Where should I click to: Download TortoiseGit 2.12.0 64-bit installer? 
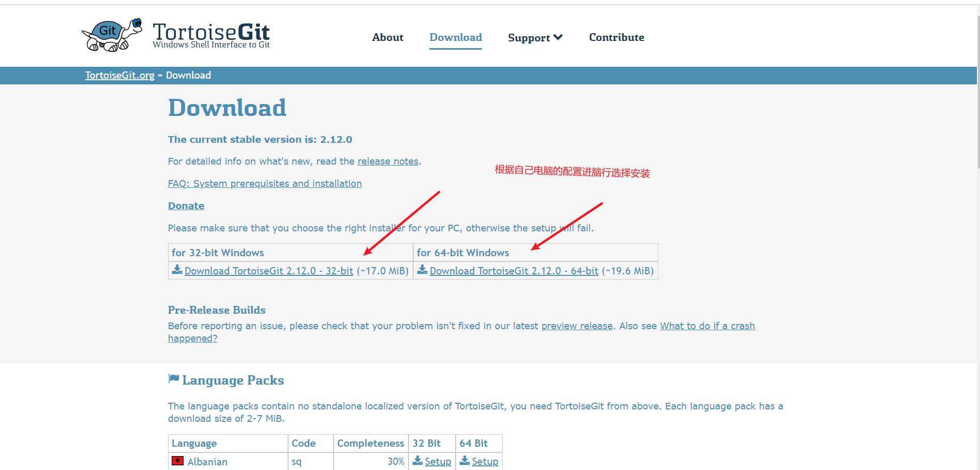[x=514, y=271]
